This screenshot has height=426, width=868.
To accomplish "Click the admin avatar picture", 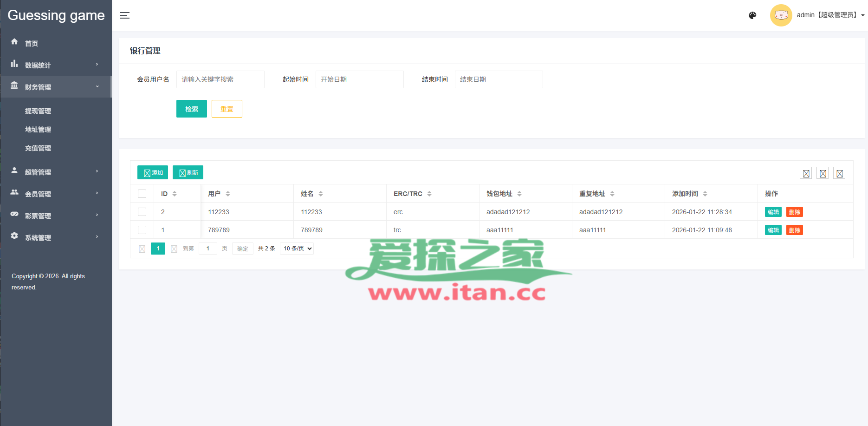I will click(781, 15).
